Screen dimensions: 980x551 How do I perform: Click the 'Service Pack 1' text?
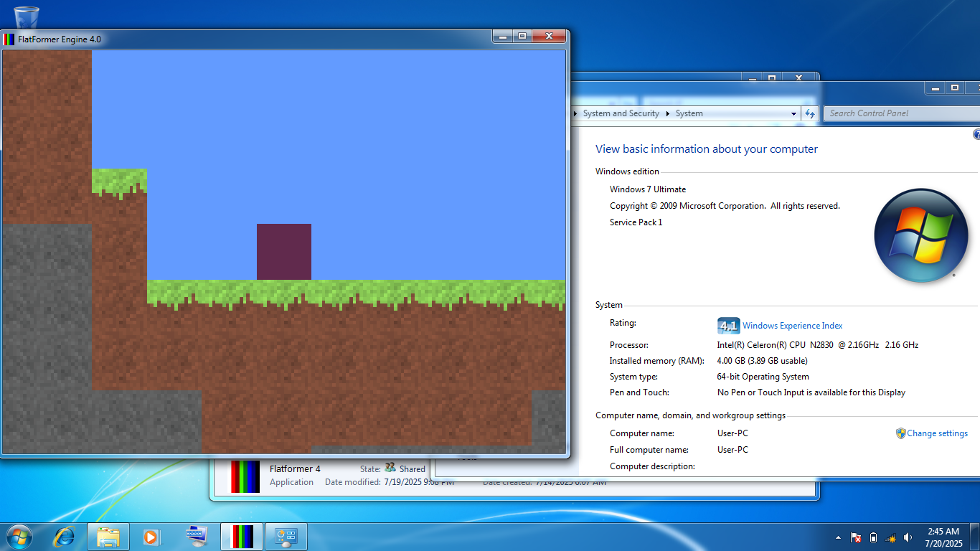[636, 222]
